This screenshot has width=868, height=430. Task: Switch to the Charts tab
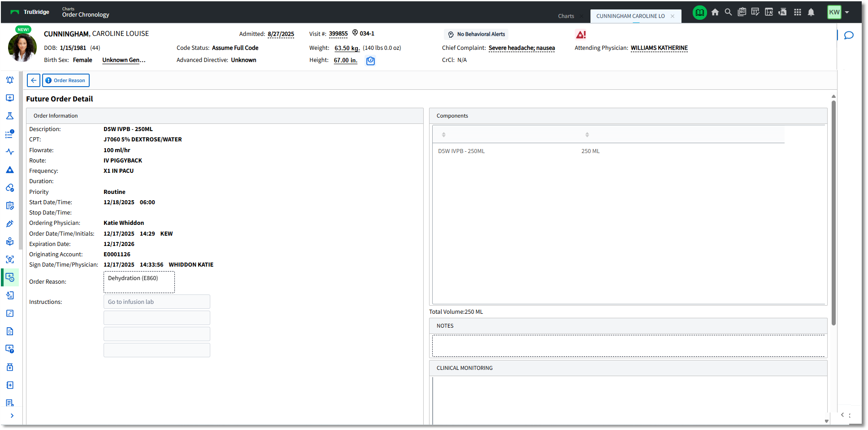click(566, 16)
